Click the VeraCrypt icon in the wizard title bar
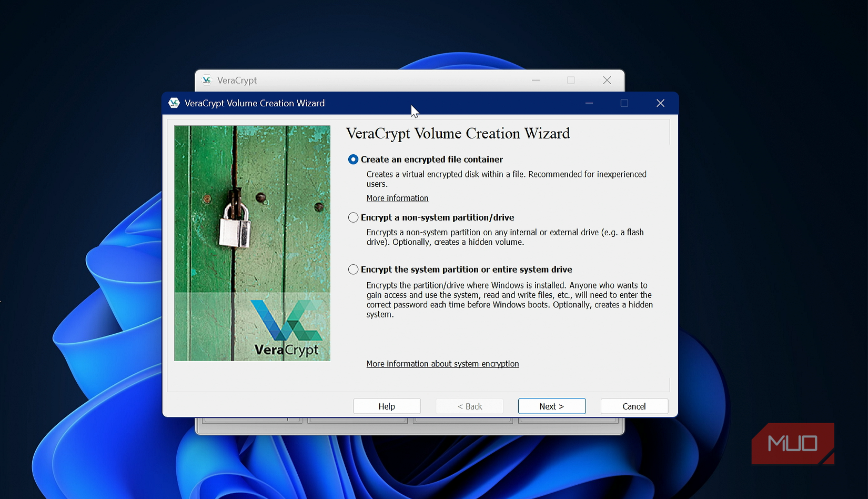The height and width of the screenshot is (499, 868). 174,103
